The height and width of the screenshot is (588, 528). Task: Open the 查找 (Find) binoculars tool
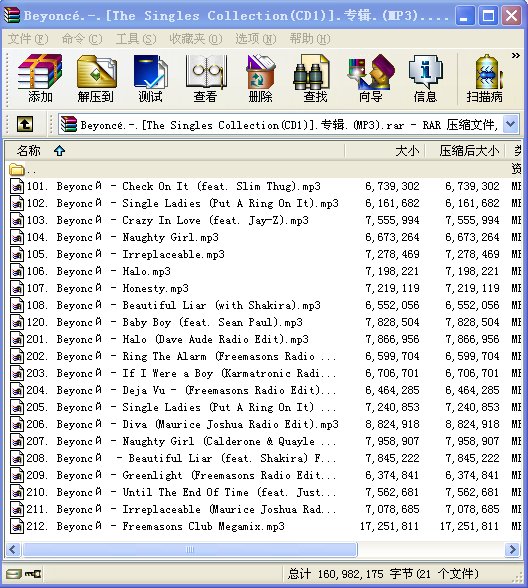(x=315, y=79)
